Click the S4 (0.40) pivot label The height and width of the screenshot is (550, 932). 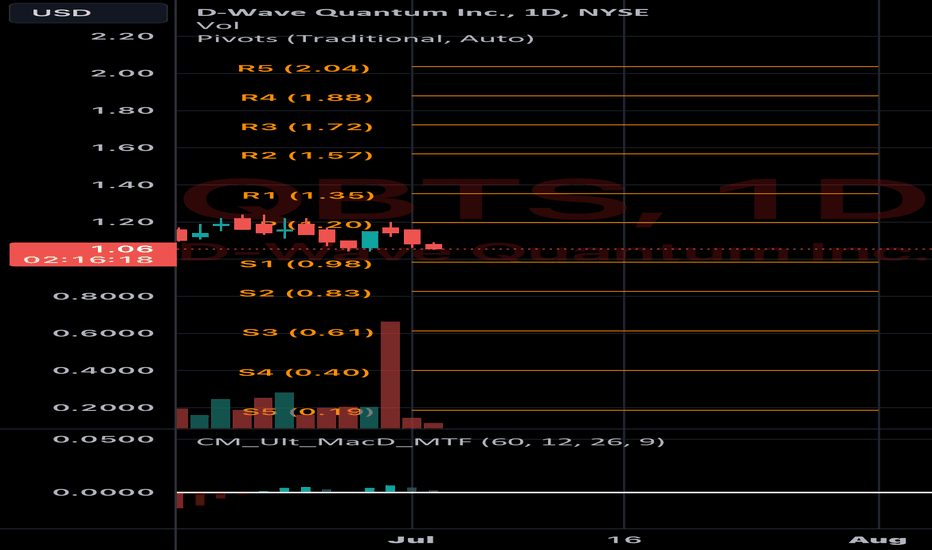[x=304, y=372]
